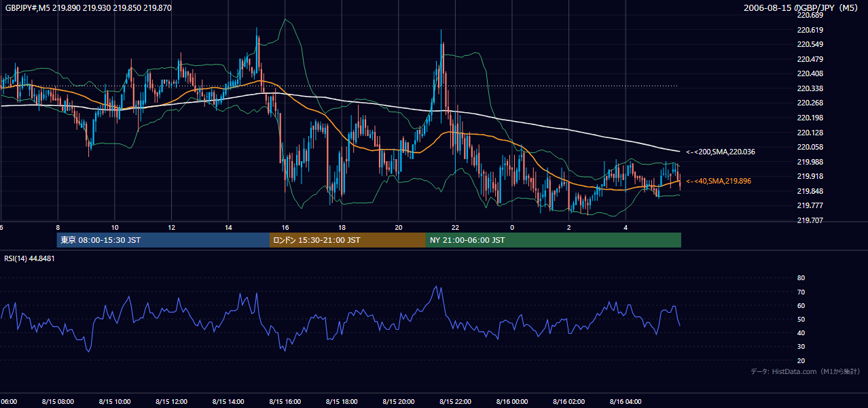Click price axis value 220.198
The height and width of the screenshot is (408, 868).
pyautogui.click(x=810, y=118)
